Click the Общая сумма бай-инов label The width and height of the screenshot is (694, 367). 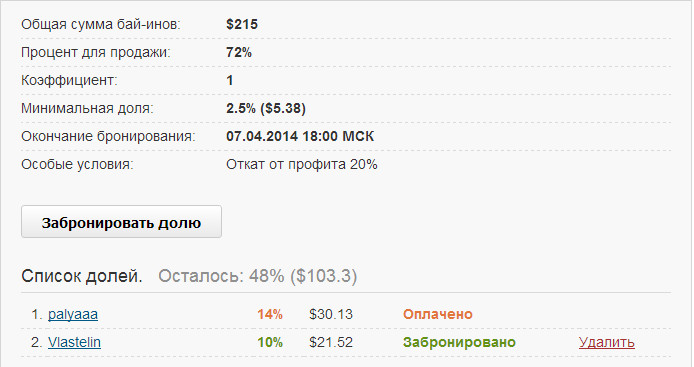[101, 24]
